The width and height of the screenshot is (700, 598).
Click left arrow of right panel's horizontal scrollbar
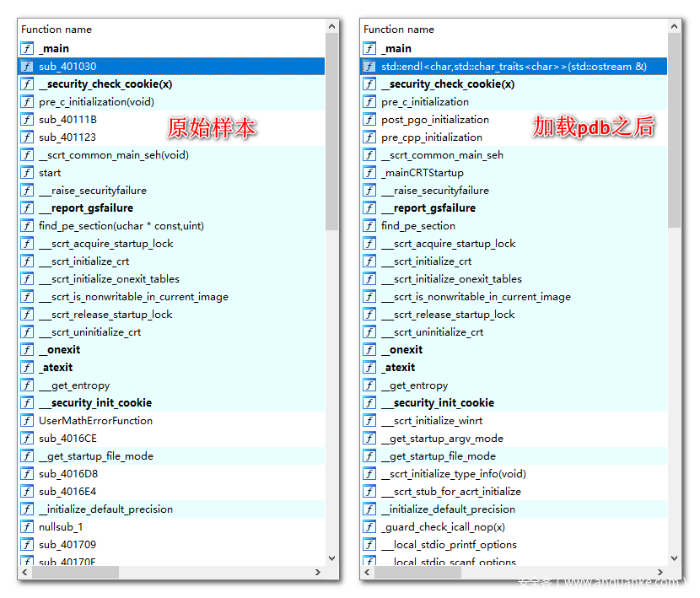point(368,573)
